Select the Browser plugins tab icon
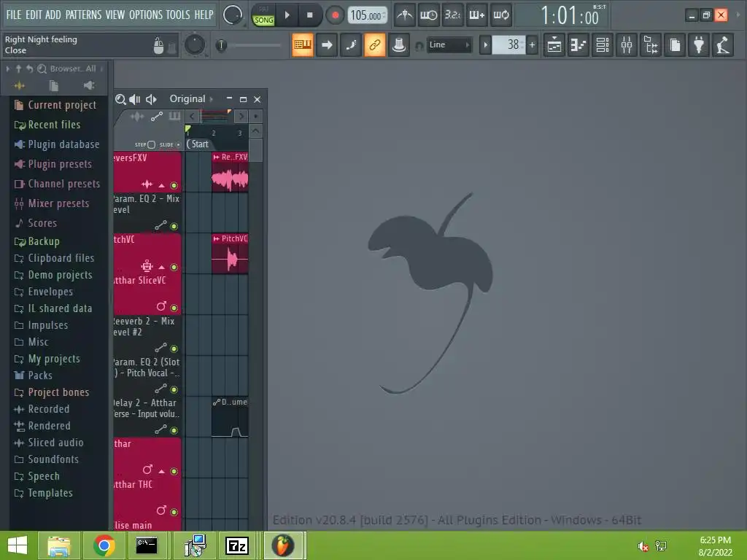The image size is (747, 560). click(88, 86)
